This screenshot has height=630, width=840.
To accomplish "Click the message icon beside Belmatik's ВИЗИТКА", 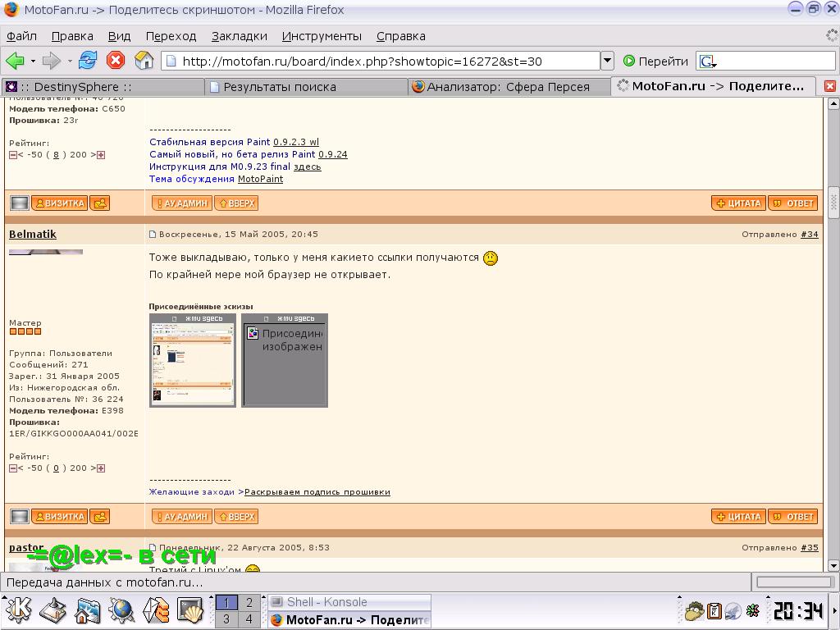I will 99,517.
